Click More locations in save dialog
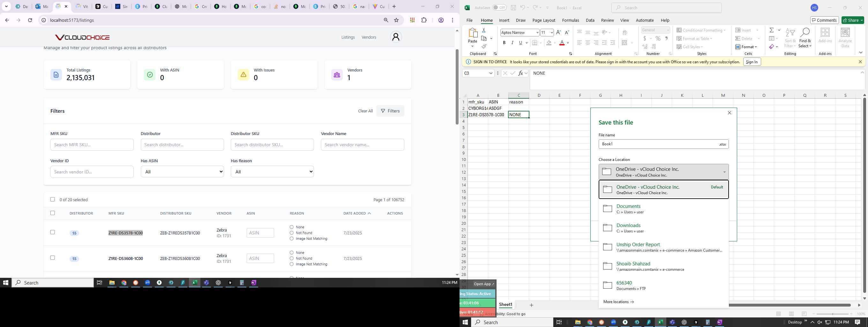This screenshot has height=327, width=868. coord(618,302)
